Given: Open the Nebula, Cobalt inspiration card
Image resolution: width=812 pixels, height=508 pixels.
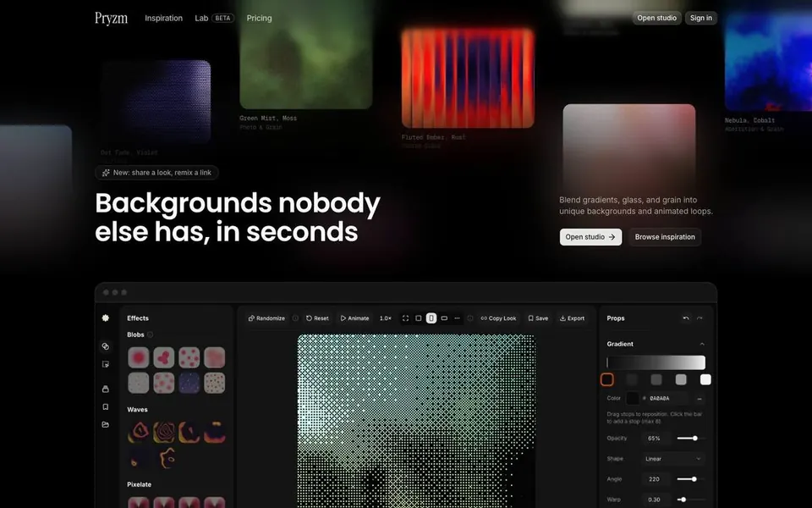Looking at the screenshot, I should (x=769, y=62).
